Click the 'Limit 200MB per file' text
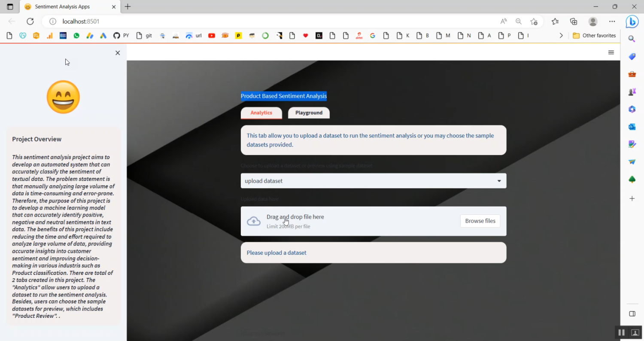This screenshot has height=341, width=644. click(288, 226)
